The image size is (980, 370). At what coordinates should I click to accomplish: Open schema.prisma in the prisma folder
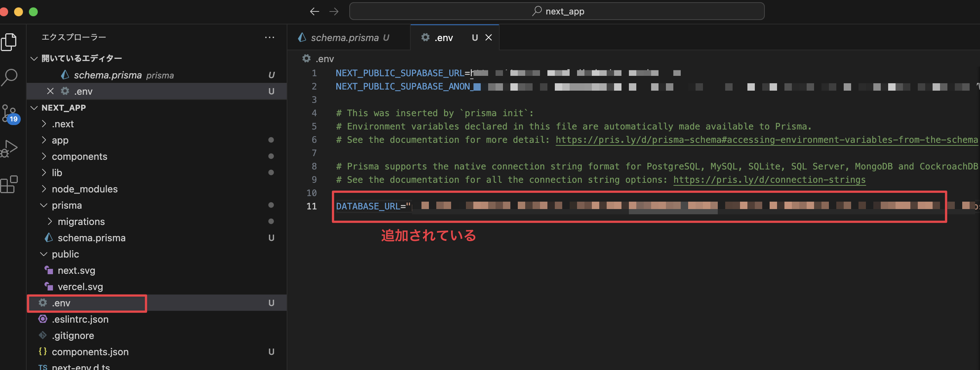coord(157,238)
